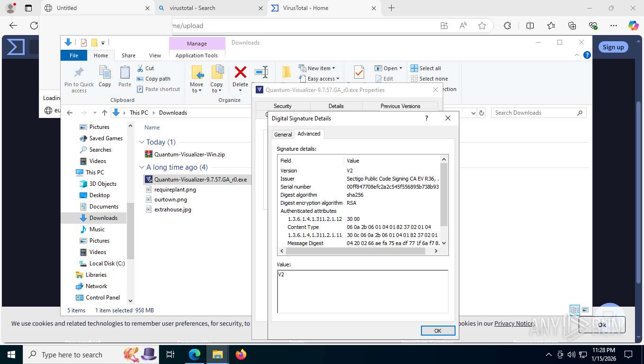Switch to virustotal - Search browser tab
The image size is (644, 364).
(211, 8)
